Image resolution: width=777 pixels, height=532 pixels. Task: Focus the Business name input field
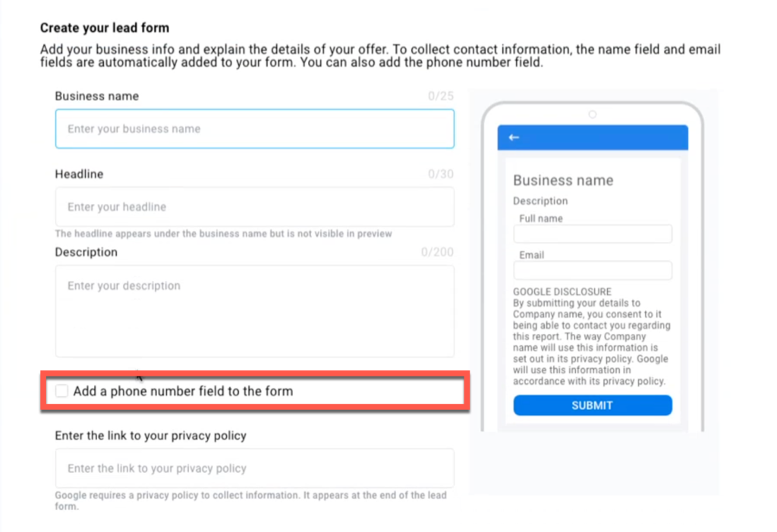(255, 129)
